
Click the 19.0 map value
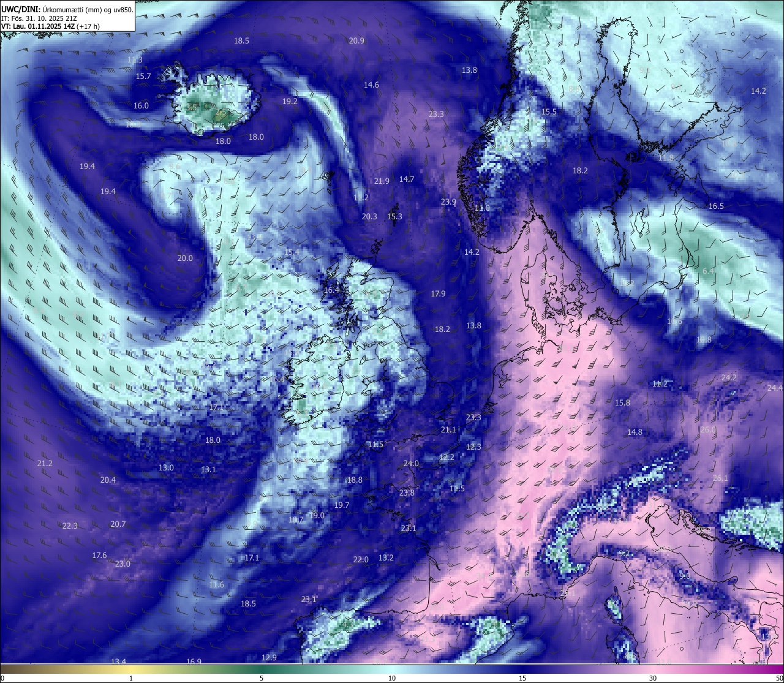317,516
